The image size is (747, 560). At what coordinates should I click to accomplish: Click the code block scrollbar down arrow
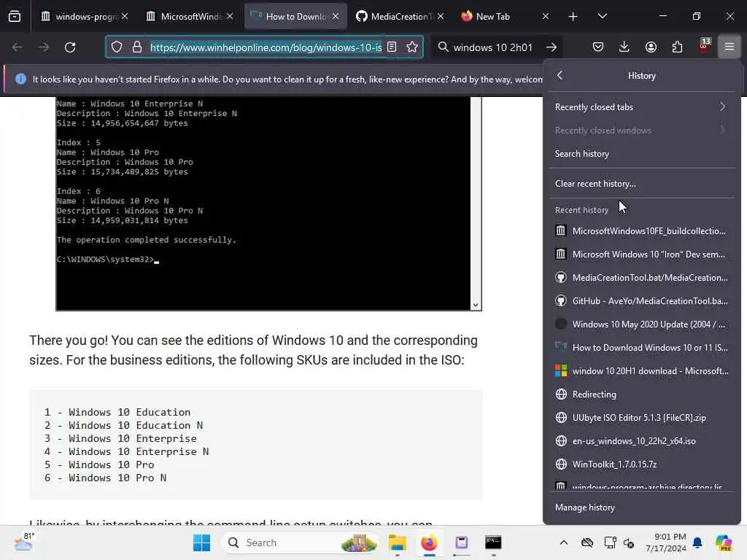[x=476, y=306]
